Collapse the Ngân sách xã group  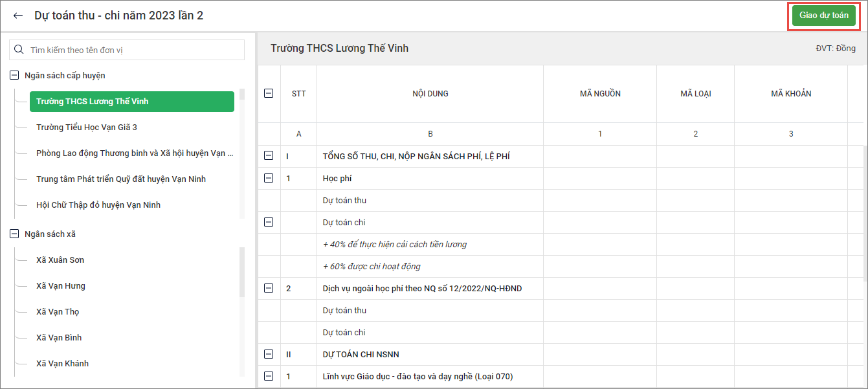(14, 234)
